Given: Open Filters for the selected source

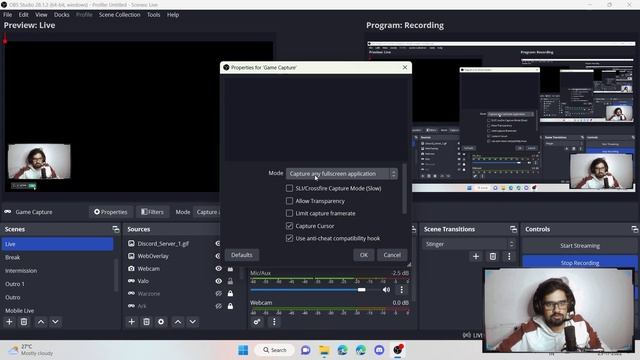Looking at the screenshot, I should [x=152, y=212].
